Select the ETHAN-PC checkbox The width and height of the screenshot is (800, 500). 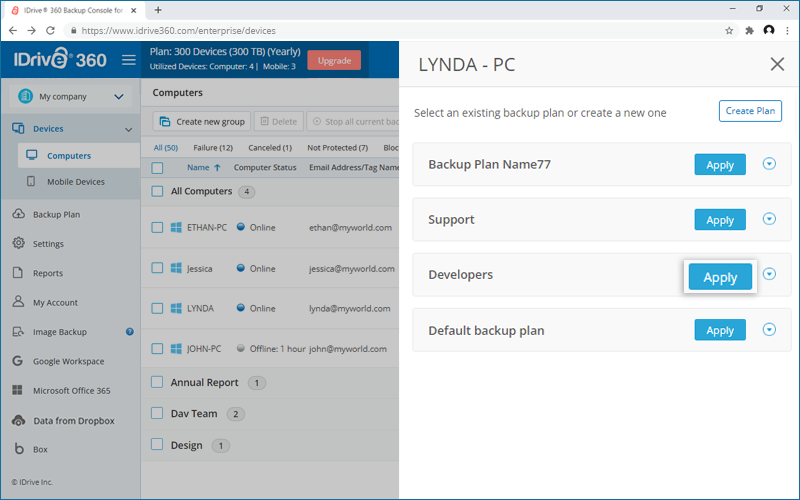(157, 228)
